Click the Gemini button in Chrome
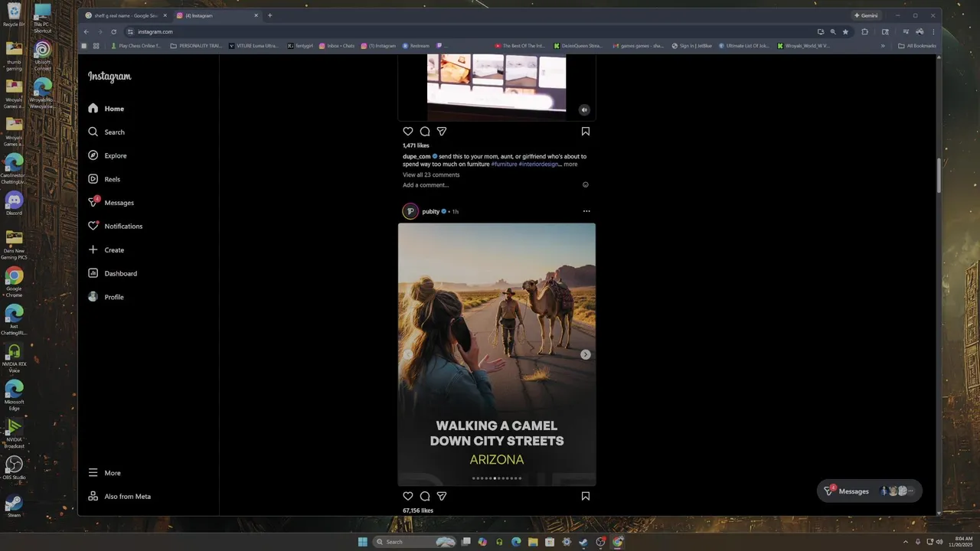 coord(866,15)
